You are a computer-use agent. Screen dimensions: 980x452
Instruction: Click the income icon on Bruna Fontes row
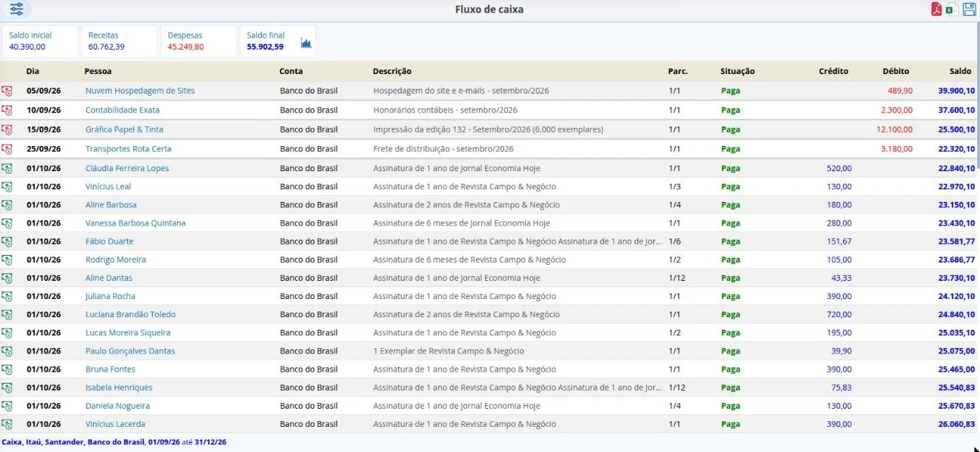coord(7,370)
